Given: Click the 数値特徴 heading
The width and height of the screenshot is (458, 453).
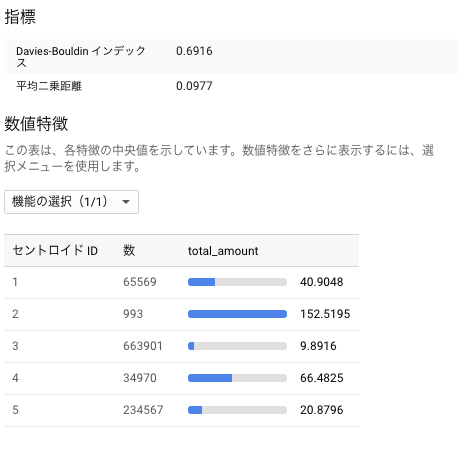Looking at the screenshot, I should [36, 124].
